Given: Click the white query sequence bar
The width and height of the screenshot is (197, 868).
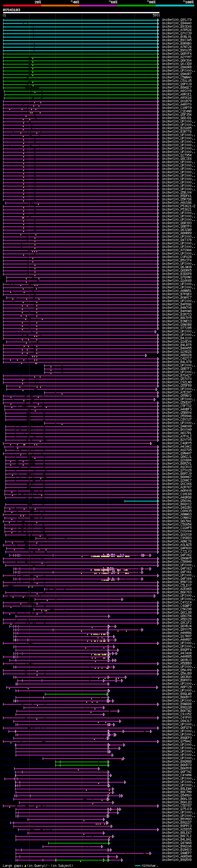Looking at the screenshot, I should coord(81,13).
